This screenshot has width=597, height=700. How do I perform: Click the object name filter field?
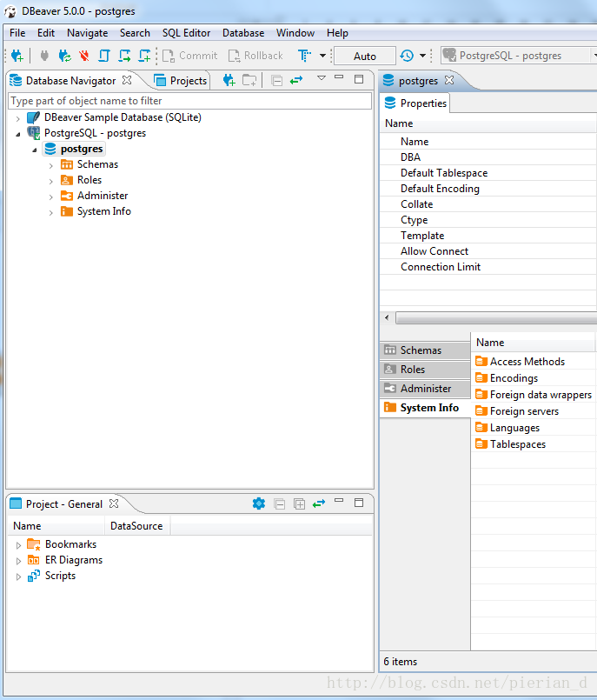(x=190, y=101)
